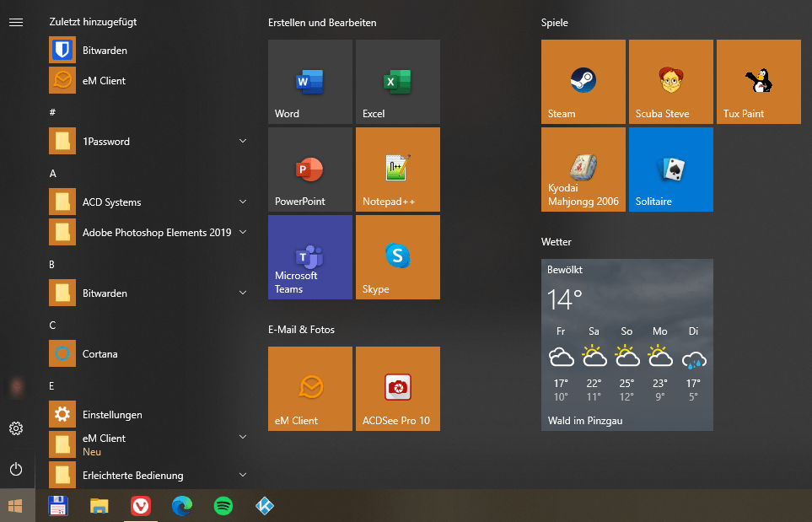Open eM Client tile under E-Mail & Fotos
This screenshot has height=522, width=812.
(310, 389)
